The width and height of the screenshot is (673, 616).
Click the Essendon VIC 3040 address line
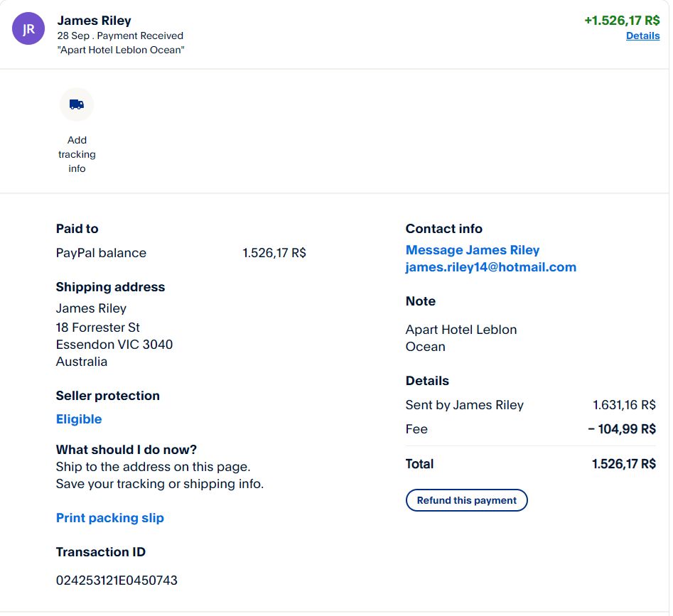(x=114, y=345)
